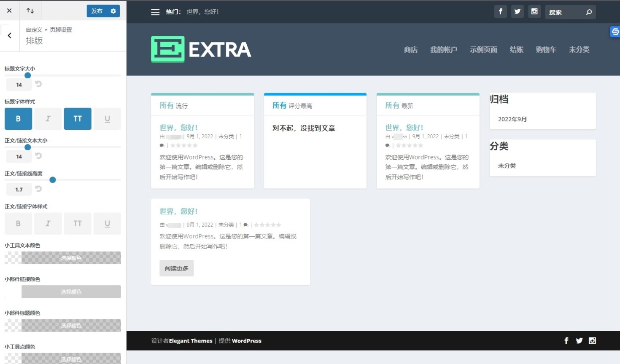Viewport: 620px width, 364px height.
Task: Click the 正文/链接文本大小 slider handle
Action: [x=28, y=147]
